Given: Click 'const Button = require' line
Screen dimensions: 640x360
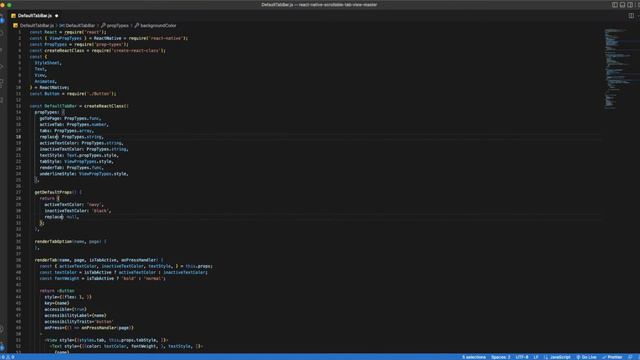Looking at the screenshot, I should click(x=73, y=94).
